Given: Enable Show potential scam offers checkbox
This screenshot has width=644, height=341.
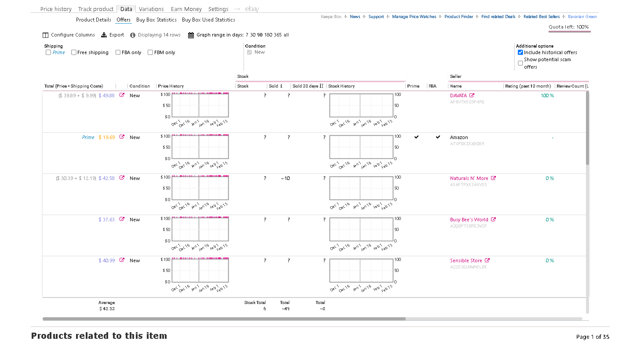Looking at the screenshot, I should coord(520,63).
